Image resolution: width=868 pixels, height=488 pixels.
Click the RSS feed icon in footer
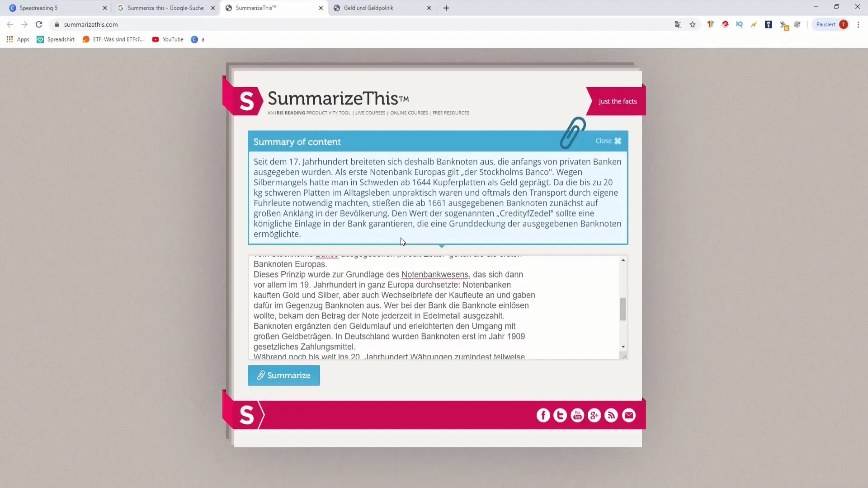(x=612, y=415)
